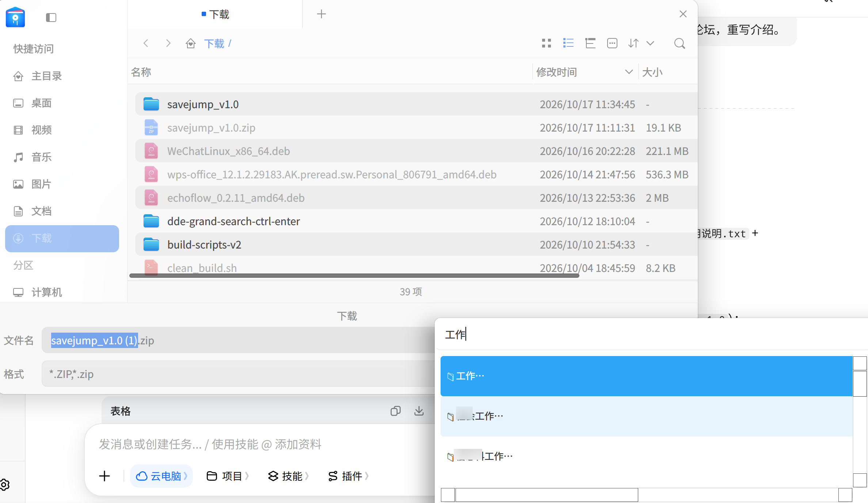
Task: Expand the sort options dropdown chevron
Action: click(x=650, y=44)
